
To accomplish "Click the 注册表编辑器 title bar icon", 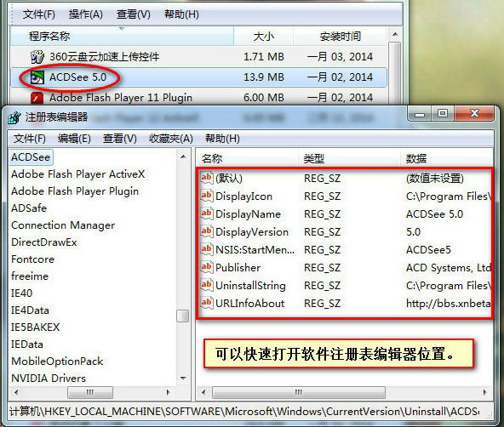I will [x=14, y=117].
